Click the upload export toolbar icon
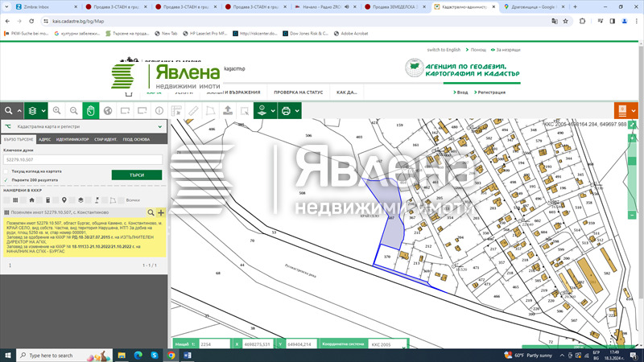 [228, 110]
